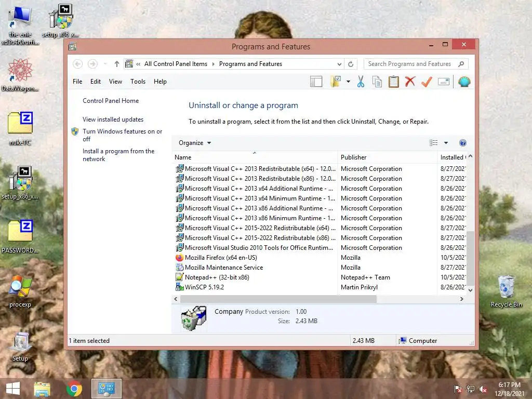Click the Control Panel taskbar button
The image size is (532, 399).
click(107, 389)
